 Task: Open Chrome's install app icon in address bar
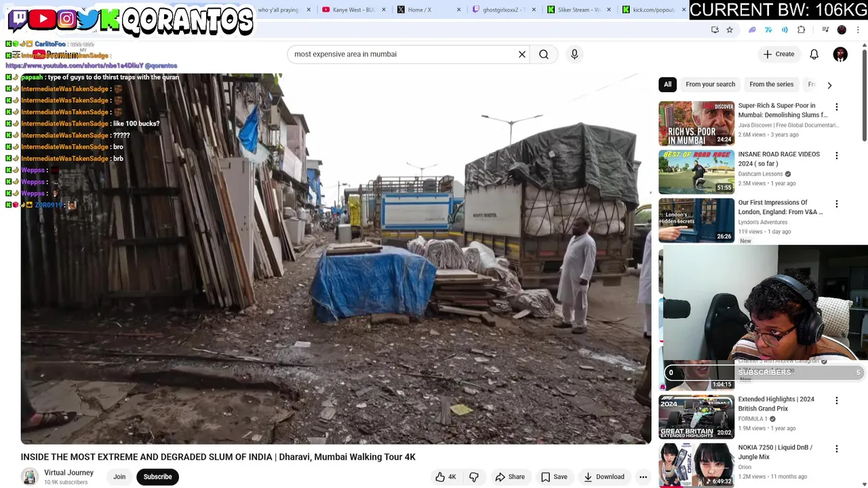(715, 30)
